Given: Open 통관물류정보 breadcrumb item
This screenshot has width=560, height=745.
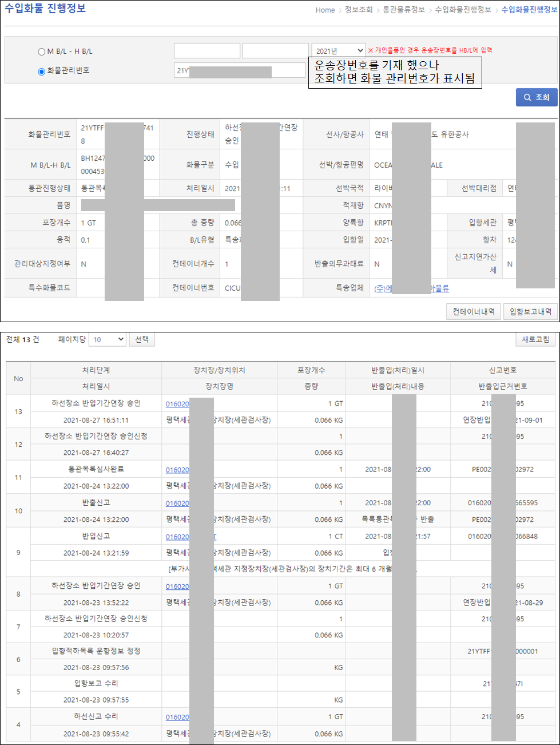Looking at the screenshot, I should click(x=404, y=10).
